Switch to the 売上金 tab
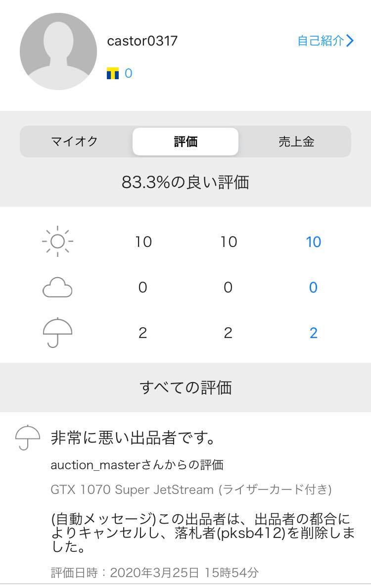This screenshot has width=371, height=588. (x=296, y=142)
